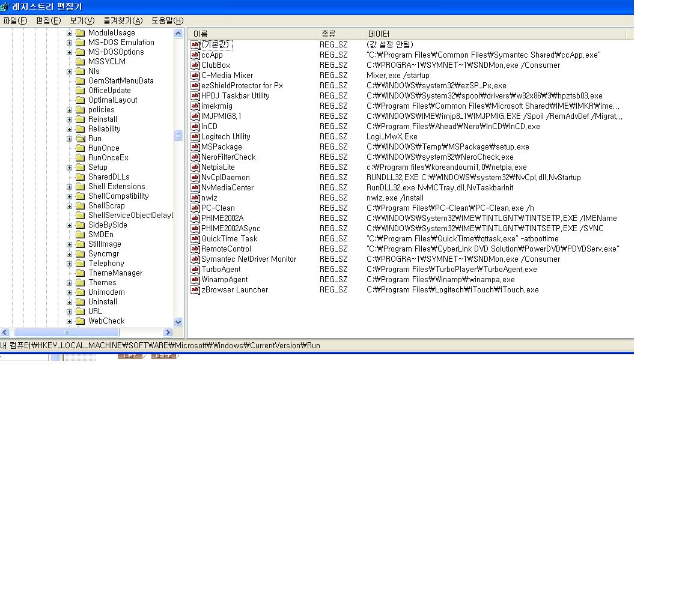Select the (기본값) default value

(x=216, y=44)
